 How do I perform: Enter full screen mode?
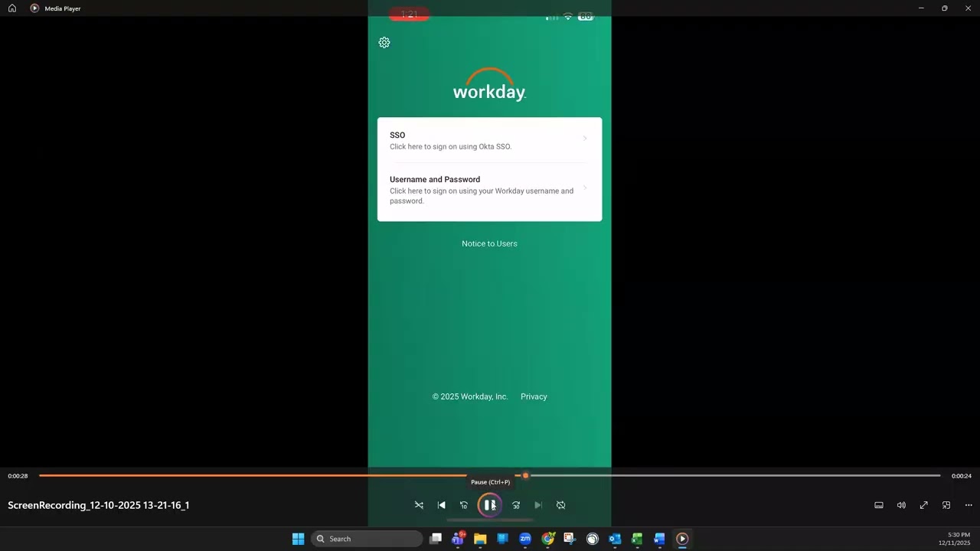pos(924,505)
